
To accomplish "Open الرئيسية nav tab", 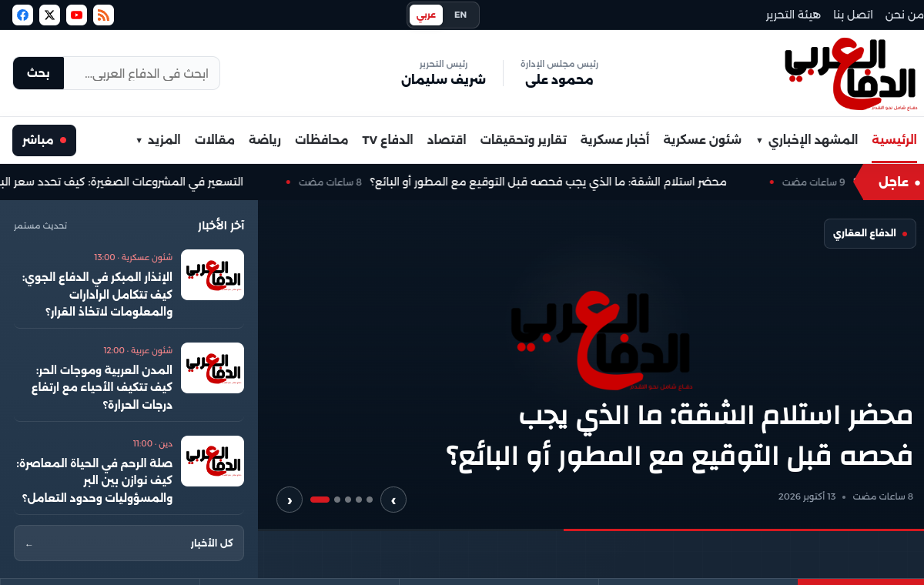I will click(x=894, y=140).
